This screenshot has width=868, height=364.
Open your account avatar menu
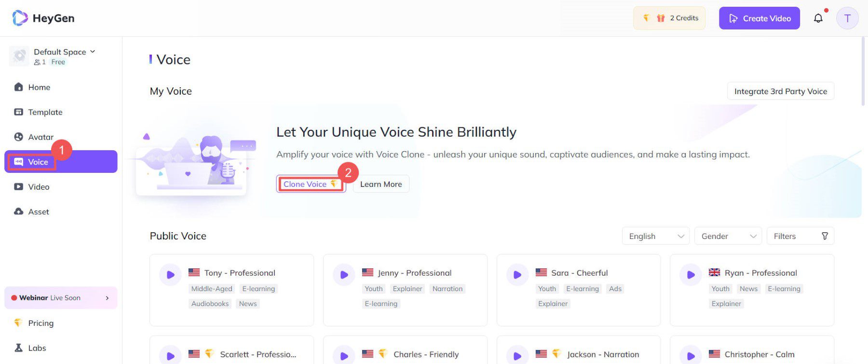(x=847, y=18)
